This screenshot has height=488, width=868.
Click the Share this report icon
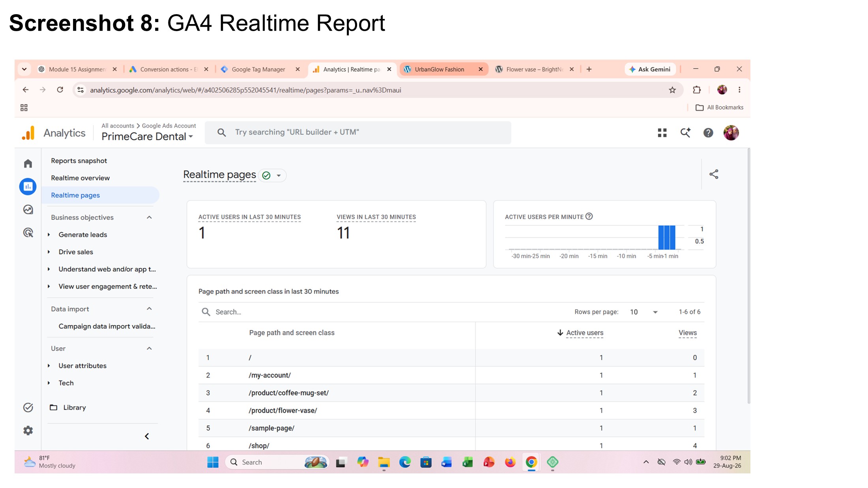[x=714, y=174]
